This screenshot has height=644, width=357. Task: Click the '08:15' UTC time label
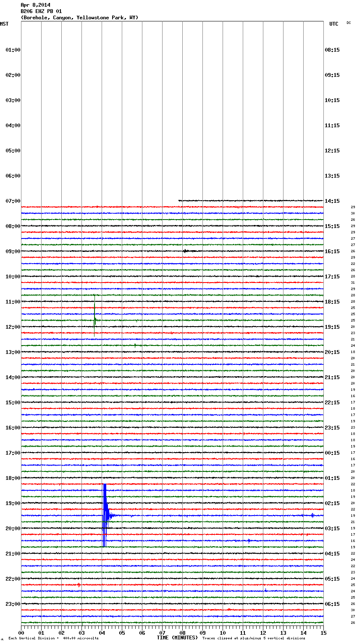click(332, 50)
